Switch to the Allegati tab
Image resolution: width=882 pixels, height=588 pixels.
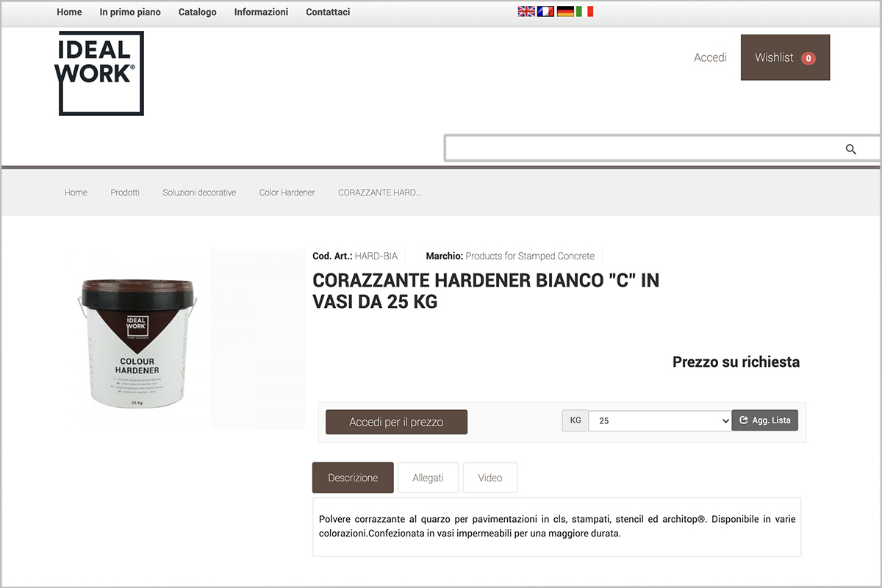point(428,478)
